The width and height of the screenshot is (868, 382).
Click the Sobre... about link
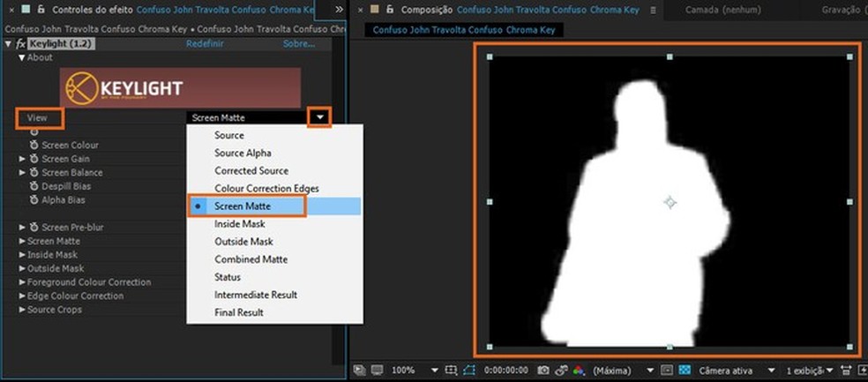click(298, 43)
